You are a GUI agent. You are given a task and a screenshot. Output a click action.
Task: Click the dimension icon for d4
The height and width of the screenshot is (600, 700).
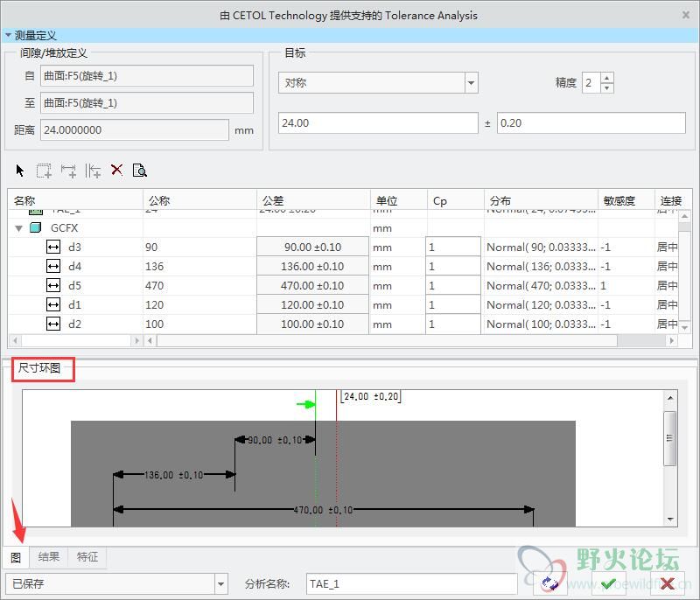coord(53,266)
